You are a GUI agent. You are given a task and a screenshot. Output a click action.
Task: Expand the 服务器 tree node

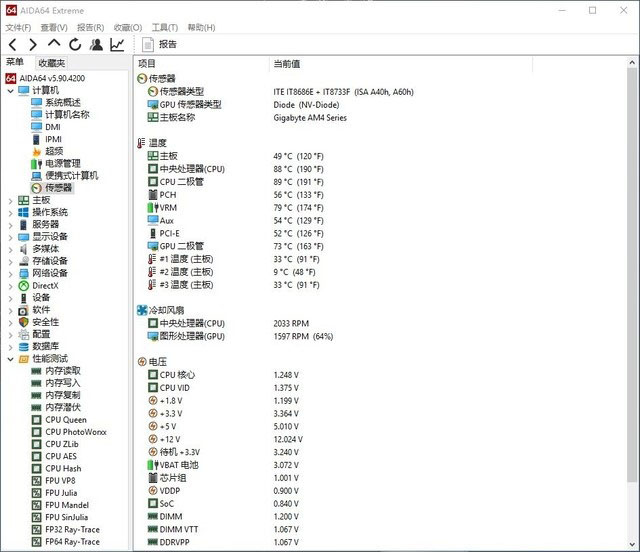[x=11, y=225]
